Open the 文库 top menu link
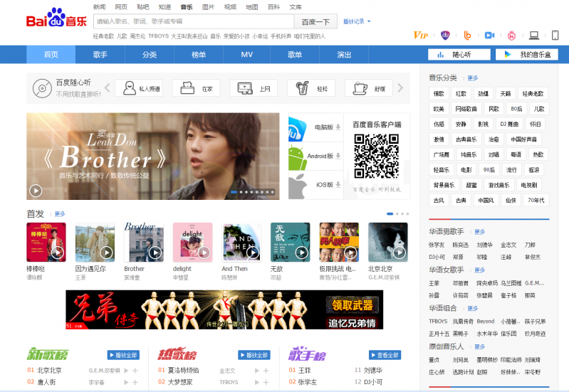Image resolution: width=569 pixels, height=392 pixels. [x=296, y=7]
